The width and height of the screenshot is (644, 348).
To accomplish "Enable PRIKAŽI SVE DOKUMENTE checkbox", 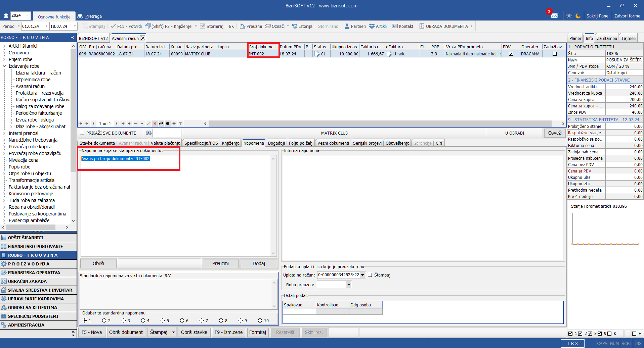I will (x=82, y=133).
